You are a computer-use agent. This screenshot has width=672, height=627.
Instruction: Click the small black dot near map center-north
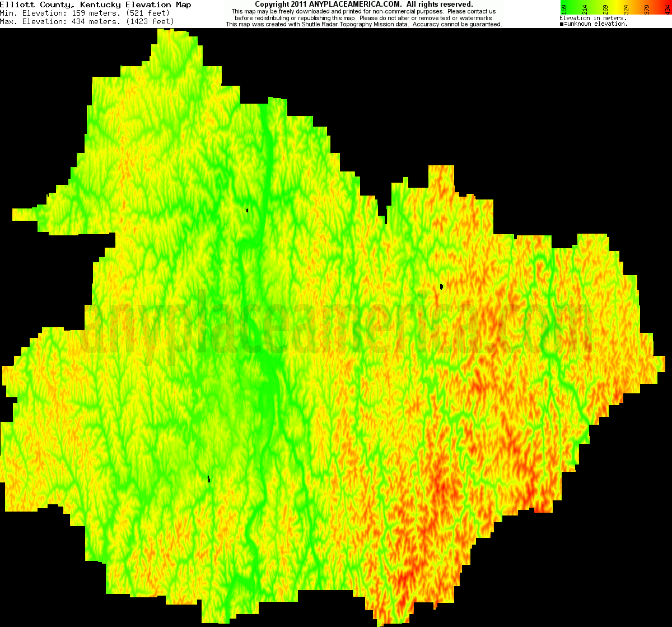tap(248, 210)
